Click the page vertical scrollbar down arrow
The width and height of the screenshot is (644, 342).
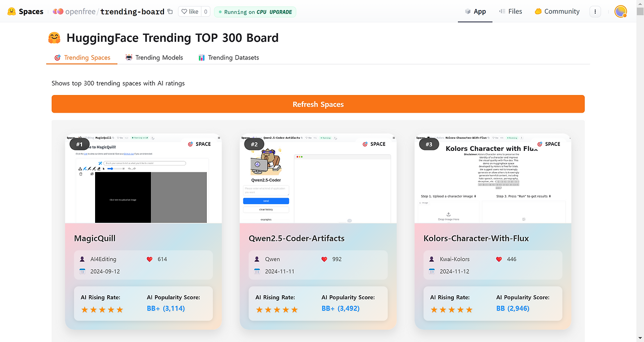pyautogui.click(x=640, y=338)
